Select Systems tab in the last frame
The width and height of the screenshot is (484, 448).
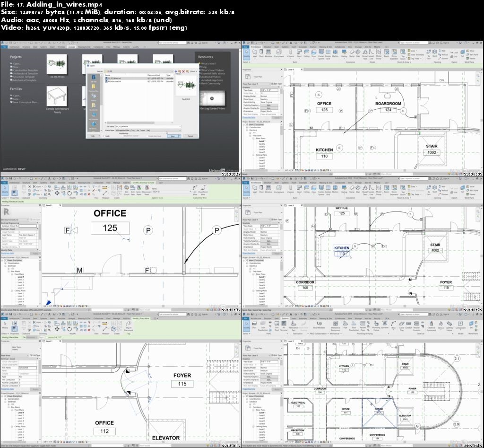click(285, 318)
